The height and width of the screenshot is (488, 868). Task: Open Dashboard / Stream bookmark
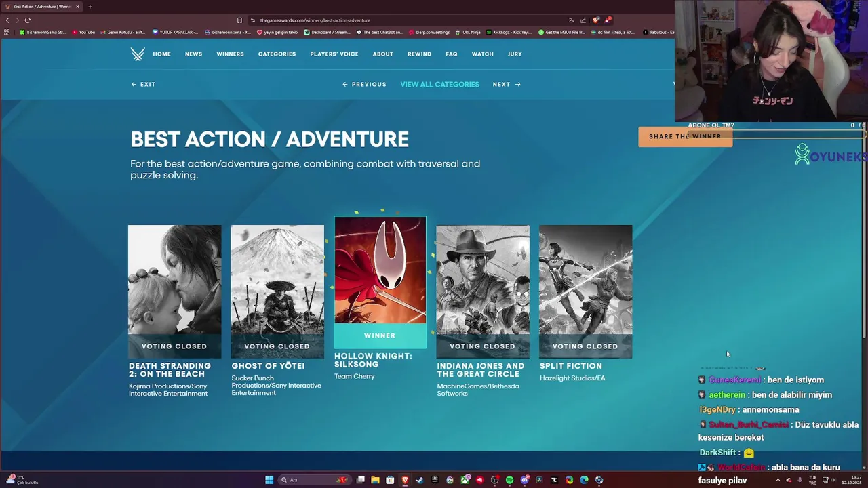point(328,32)
